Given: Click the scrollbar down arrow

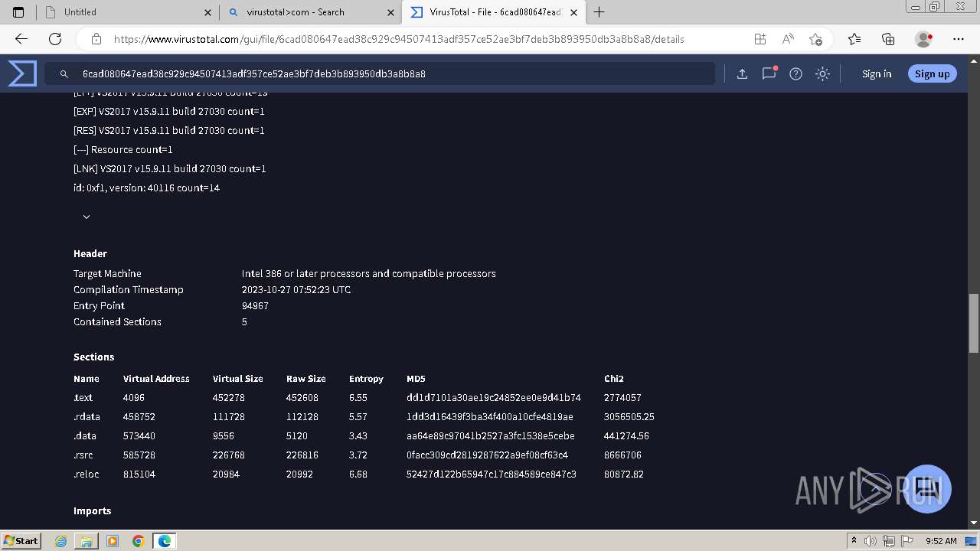Looking at the screenshot, I should tap(974, 523).
